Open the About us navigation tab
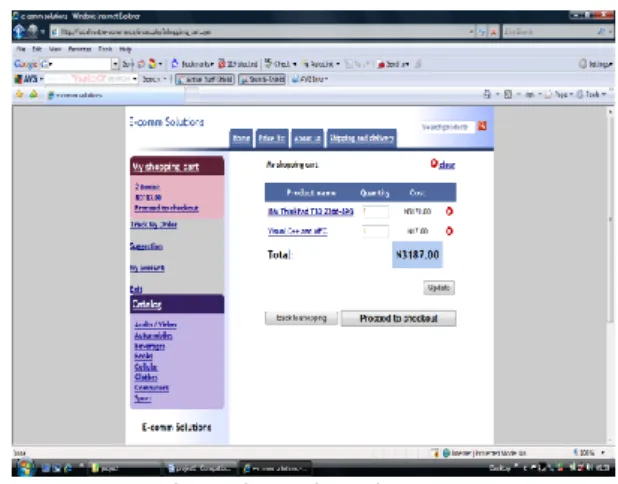 point(307,138)
